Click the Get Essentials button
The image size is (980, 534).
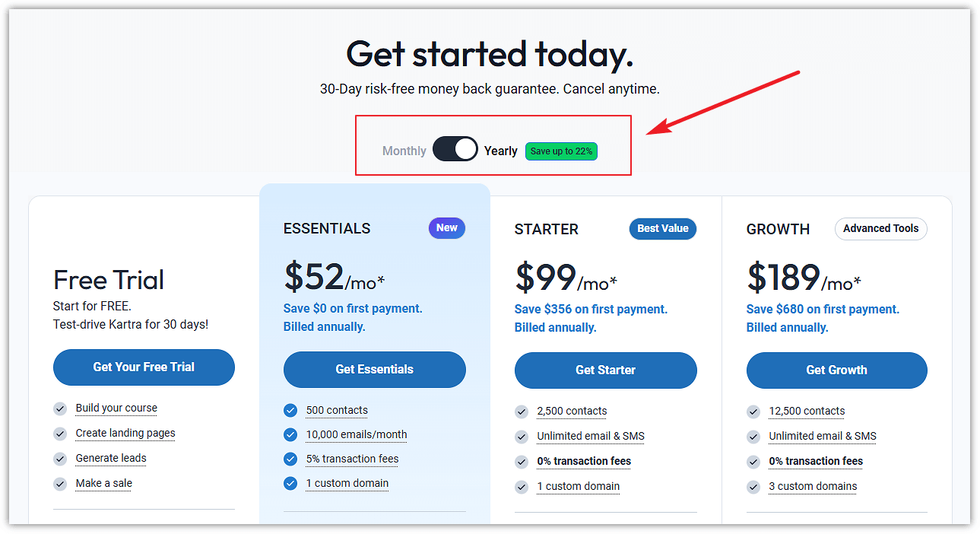(x=374, y=370)
